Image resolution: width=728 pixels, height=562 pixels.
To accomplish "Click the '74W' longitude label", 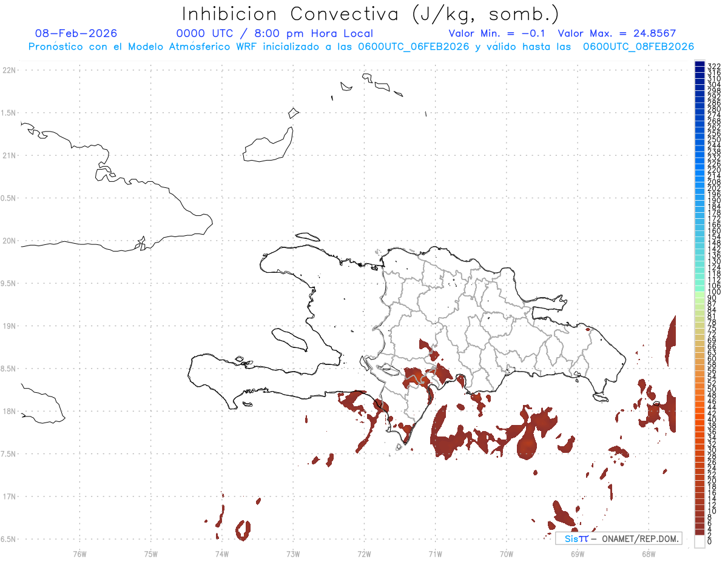I will (x=221, y=554).
